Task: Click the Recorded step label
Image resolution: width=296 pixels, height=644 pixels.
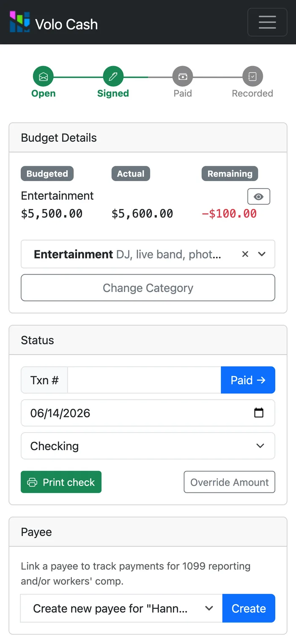Action: click(252, 94)
